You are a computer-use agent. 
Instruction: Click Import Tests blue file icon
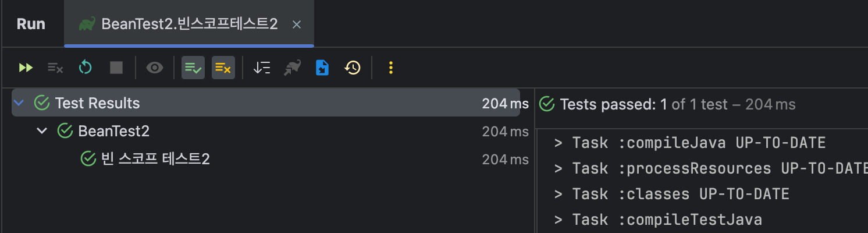[322, 68]
